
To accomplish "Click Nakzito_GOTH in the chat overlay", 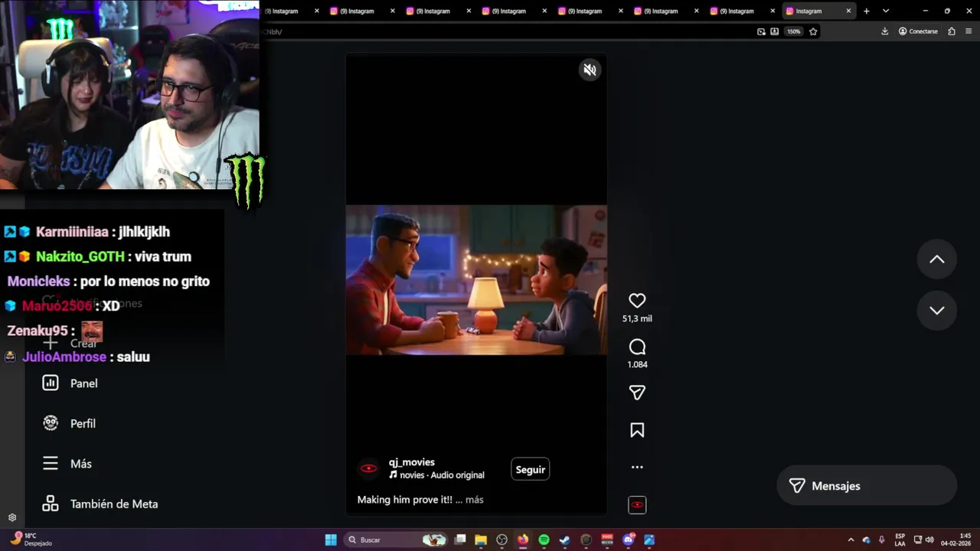I will [80, 256].
